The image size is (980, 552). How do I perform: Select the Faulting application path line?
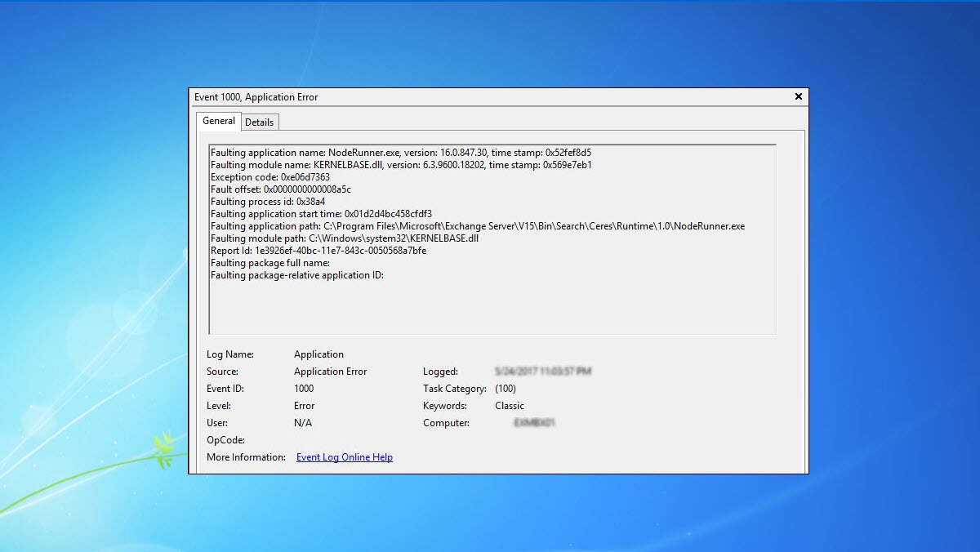[x=477, y=226]
